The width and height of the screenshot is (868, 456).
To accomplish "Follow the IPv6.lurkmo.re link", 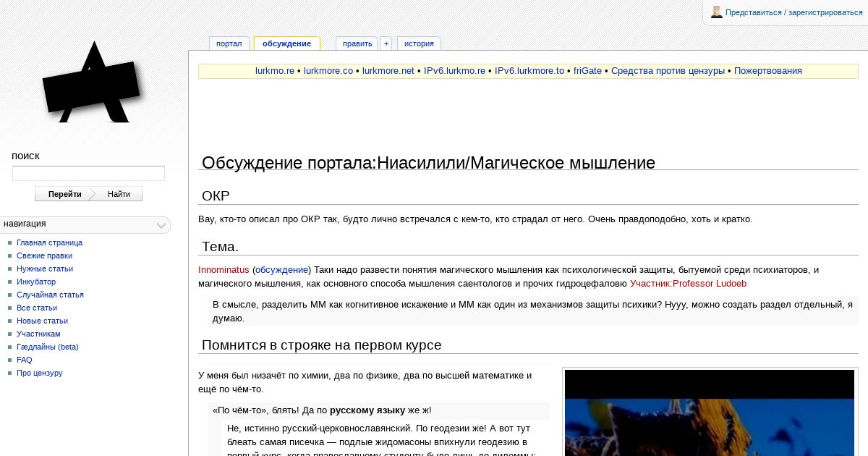I will tap(454, 71).
